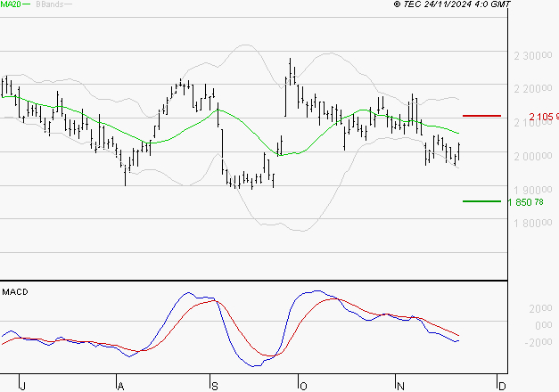Click the 2 300 price axis label
This screenshot has height=392, width=559.
point(533,55)
